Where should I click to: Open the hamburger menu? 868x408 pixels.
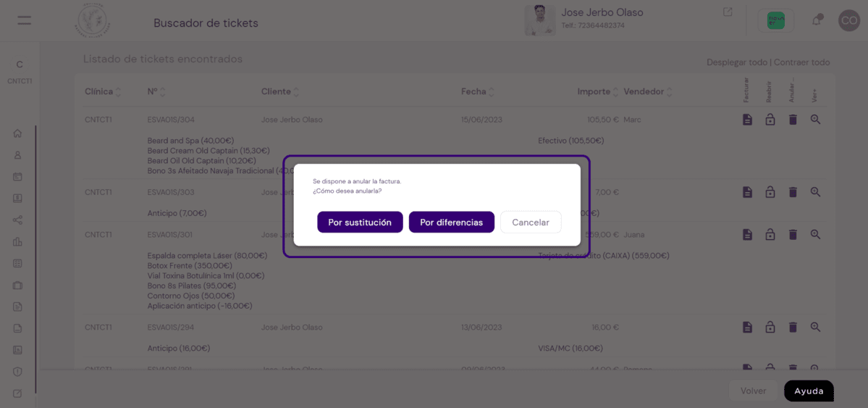tap(24, 21)
